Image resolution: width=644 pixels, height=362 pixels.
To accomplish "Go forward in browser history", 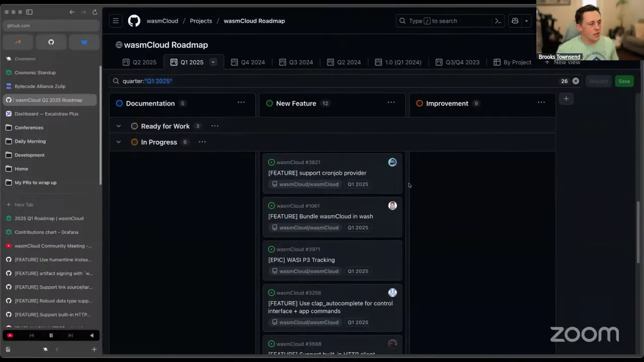I will (x=84, y=12).
